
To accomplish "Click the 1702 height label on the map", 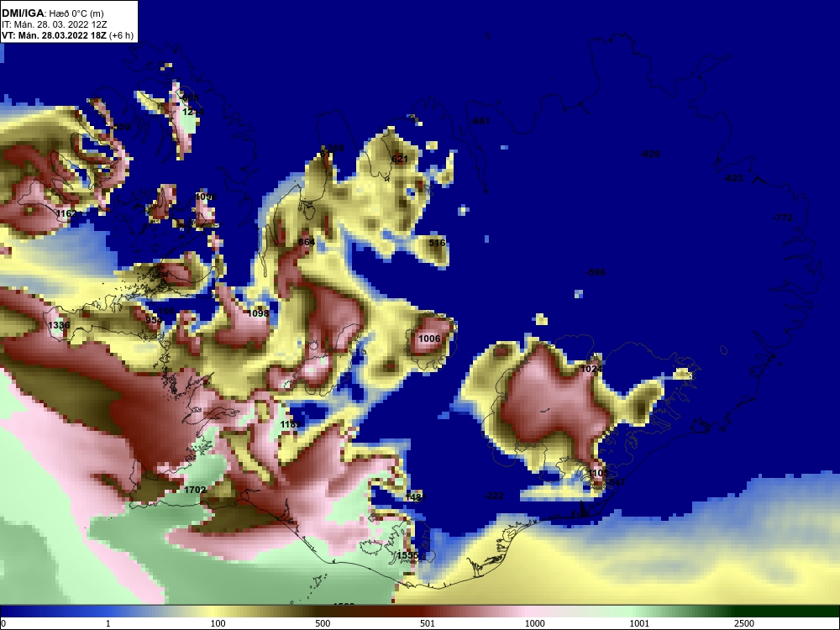I will click(195, 490).
